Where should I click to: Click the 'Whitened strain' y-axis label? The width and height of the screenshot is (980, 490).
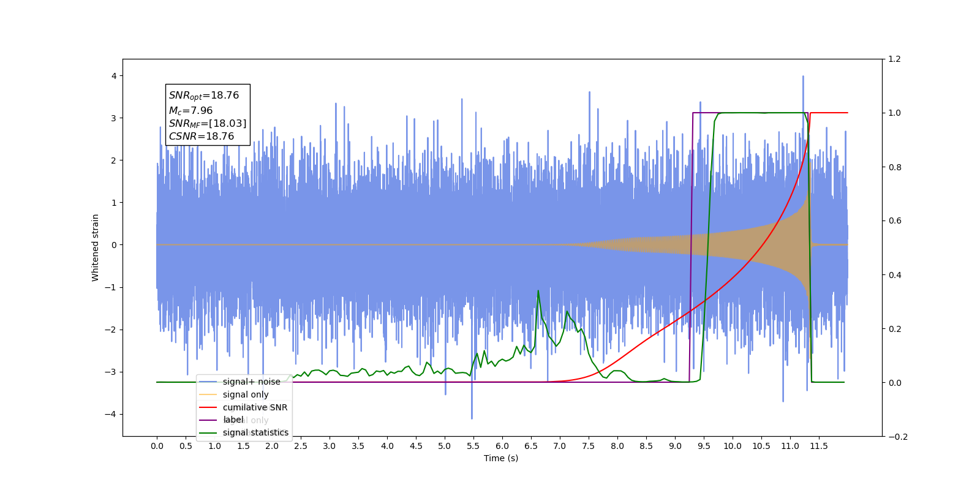(96, 247)
